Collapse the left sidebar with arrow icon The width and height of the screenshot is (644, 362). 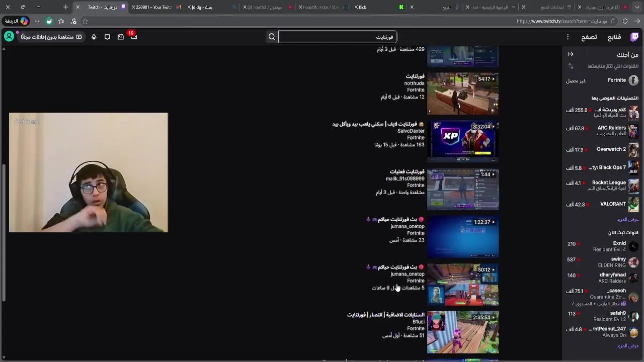[x=571, y=54]
